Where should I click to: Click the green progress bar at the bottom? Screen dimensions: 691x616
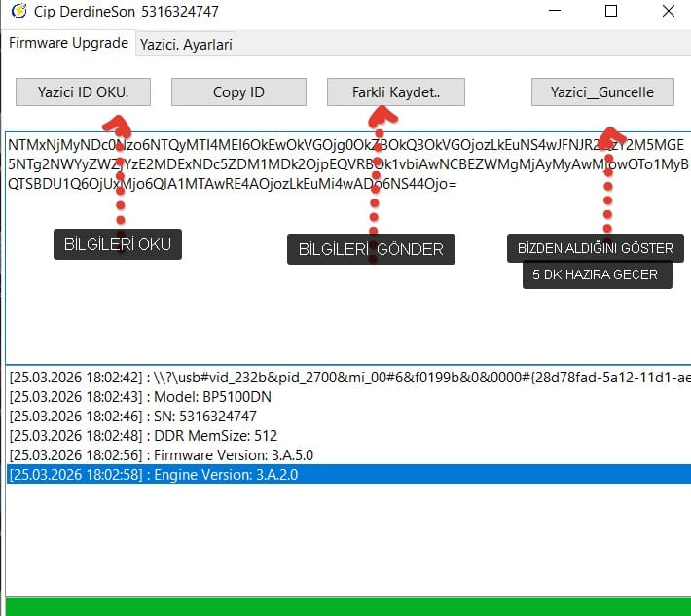[x=345, y=605]
